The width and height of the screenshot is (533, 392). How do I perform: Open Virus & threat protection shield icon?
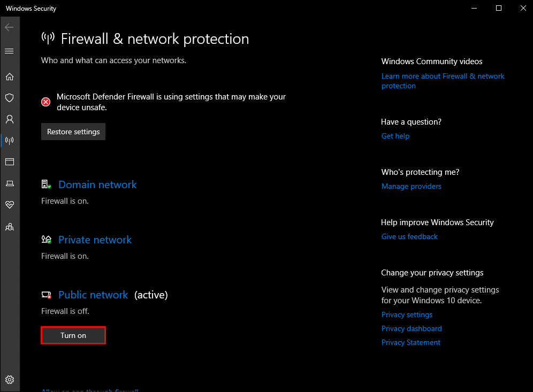(x=10, y=98)
